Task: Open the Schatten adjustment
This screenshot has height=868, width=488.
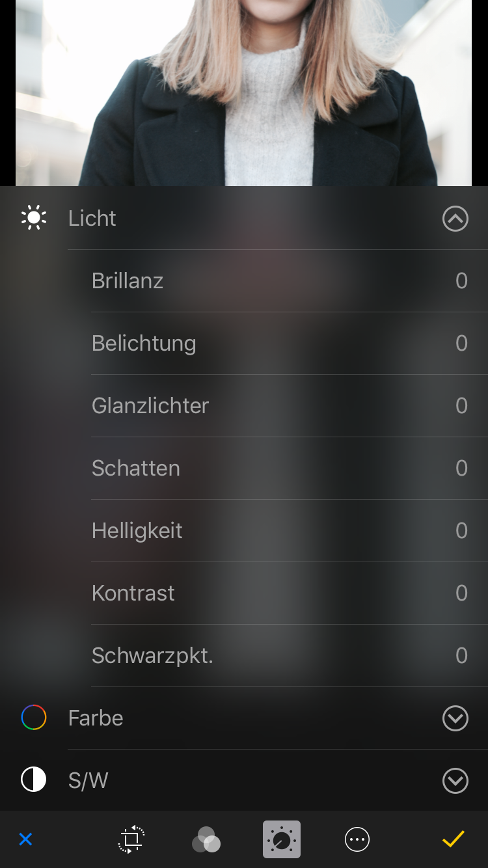Action: pos(136,468)
